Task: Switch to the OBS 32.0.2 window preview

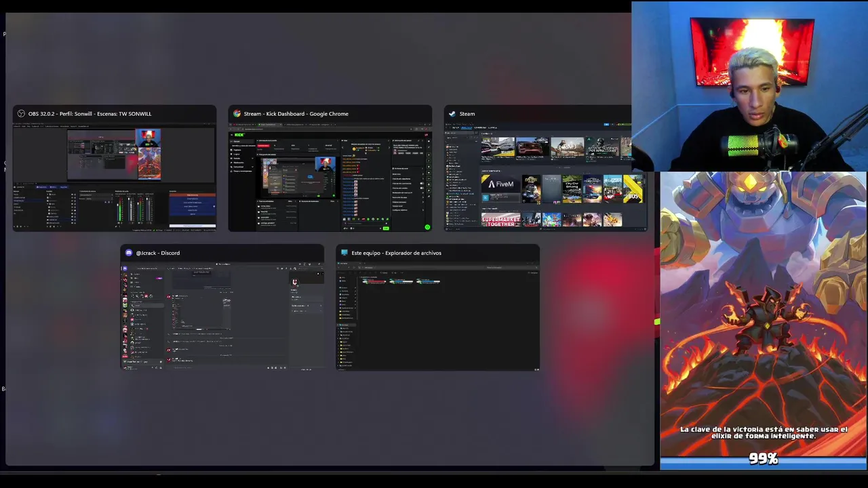Action: point(115,177)
